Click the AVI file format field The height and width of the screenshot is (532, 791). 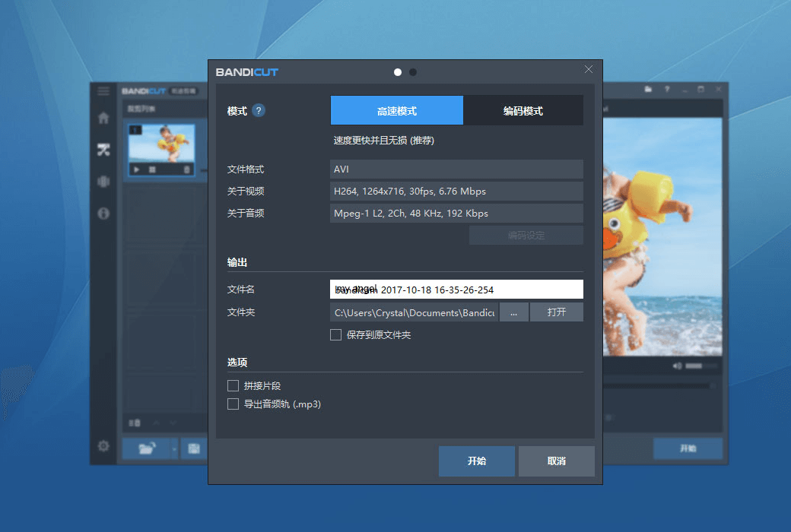456,169
